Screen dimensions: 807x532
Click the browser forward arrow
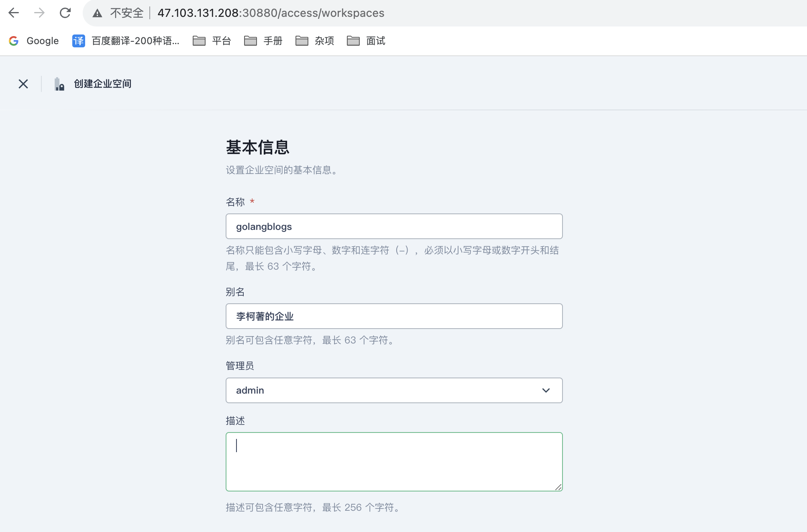pyautogui.click(x=39, y=13)
